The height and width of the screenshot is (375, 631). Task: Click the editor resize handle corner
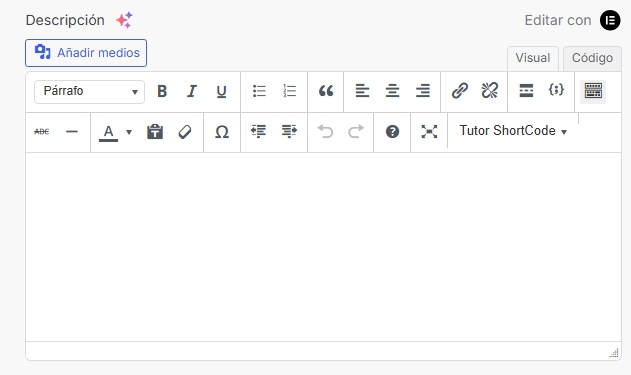coord(614,353)
